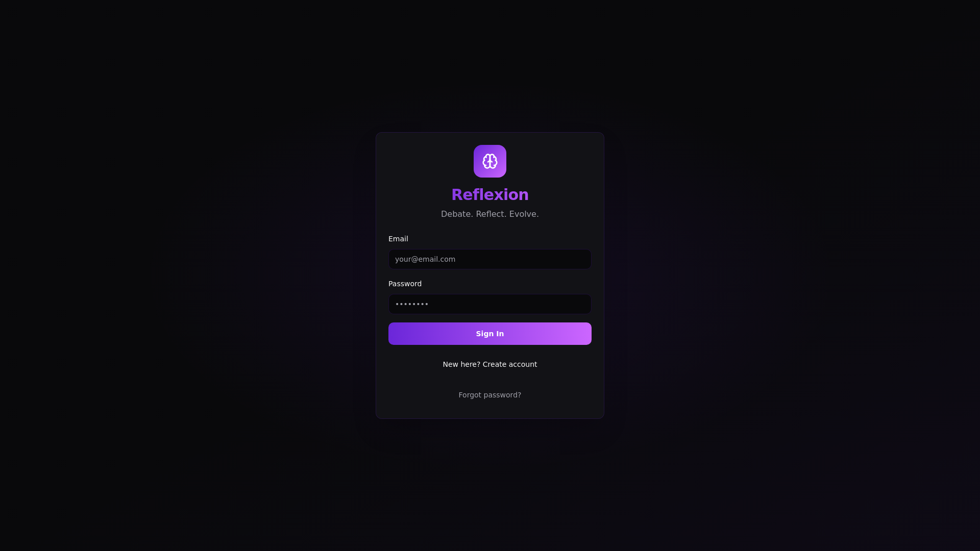Click inside the masked password box
This screenshot has height=551, width=980.
tap(490, 304)
